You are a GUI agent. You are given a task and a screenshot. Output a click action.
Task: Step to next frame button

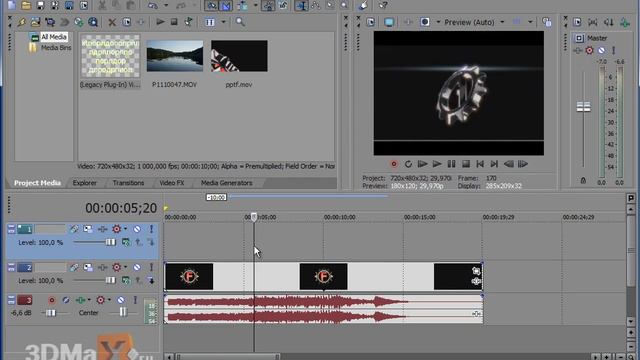tap(523, 164)
